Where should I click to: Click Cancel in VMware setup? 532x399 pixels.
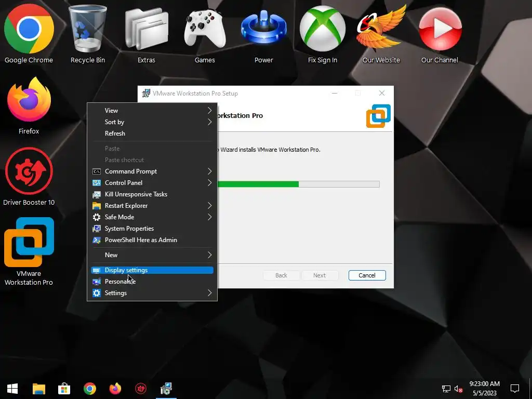tap(367, 275)
